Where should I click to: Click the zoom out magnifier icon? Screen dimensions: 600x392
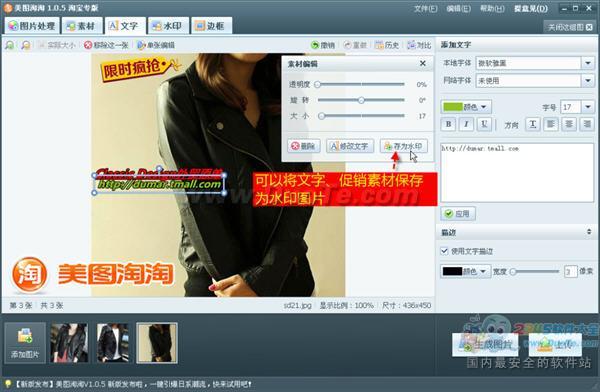click(x=26, y=45)
